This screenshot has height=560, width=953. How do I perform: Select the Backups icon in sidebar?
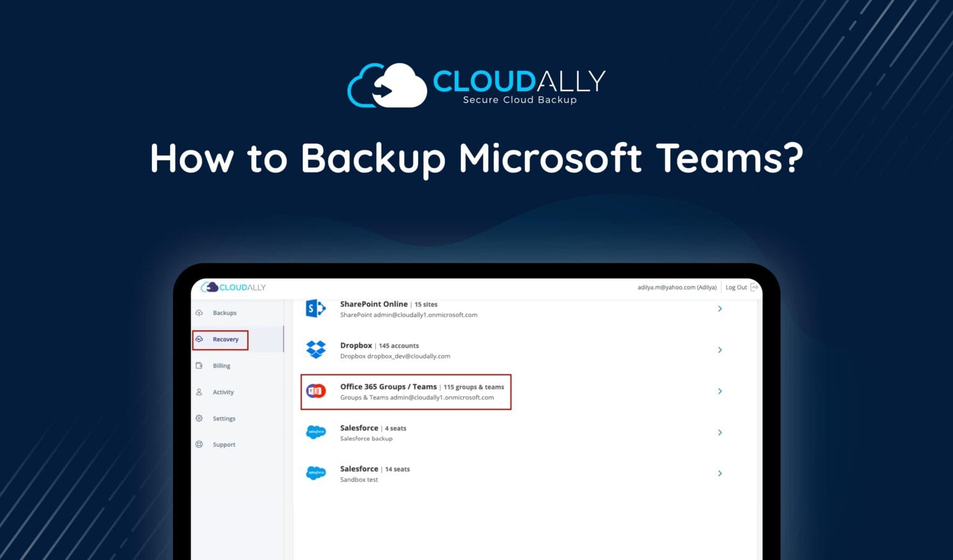pyautogui.click(x=199, y=313)
